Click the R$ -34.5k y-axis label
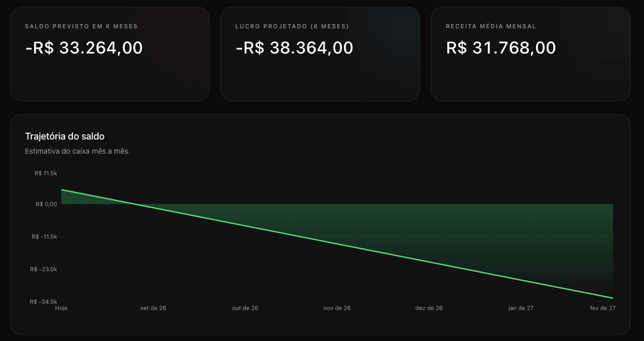The height and width of the screenshot is (341, 644). coord(44,302)
